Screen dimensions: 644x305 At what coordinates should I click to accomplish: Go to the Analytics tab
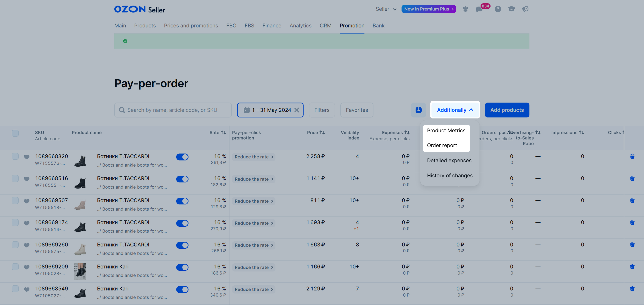(x=300, y=25)
